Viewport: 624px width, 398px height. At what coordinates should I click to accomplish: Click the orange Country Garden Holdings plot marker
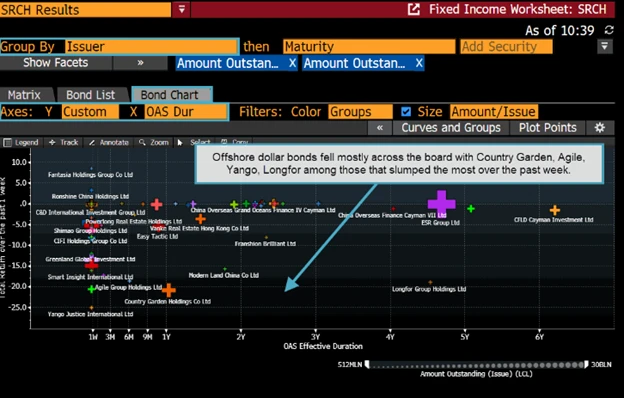click(x=169, y=290)
